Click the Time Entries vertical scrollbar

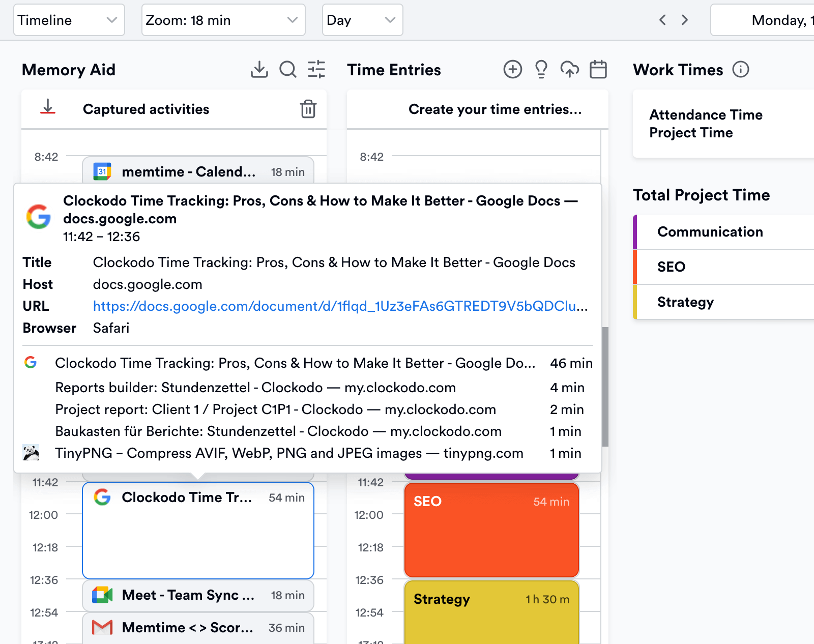605,387
